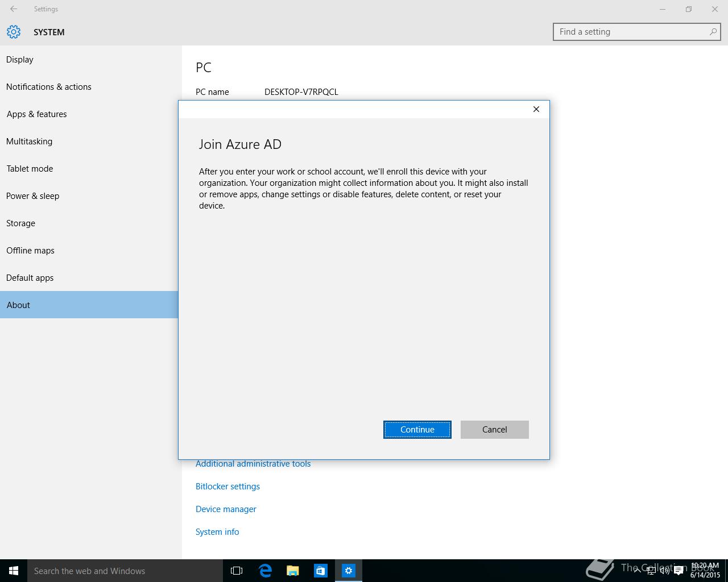The image size is (728, 582).
Task: Open Device manager link
Action: coord(226,509)
